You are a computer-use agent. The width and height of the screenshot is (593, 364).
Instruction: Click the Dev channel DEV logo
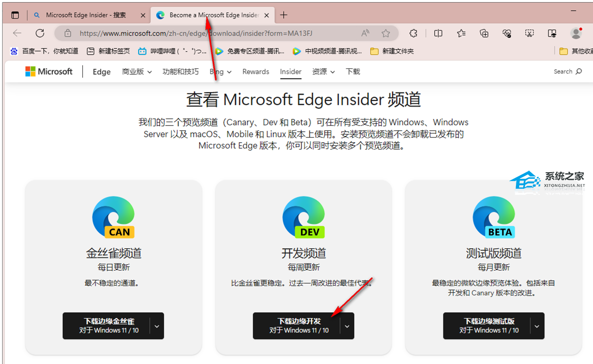click(x=303, y=217)
